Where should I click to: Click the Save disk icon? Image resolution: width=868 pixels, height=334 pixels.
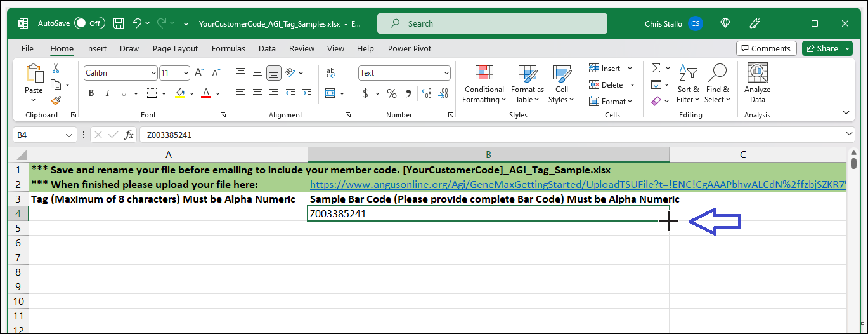coord(119,23)
